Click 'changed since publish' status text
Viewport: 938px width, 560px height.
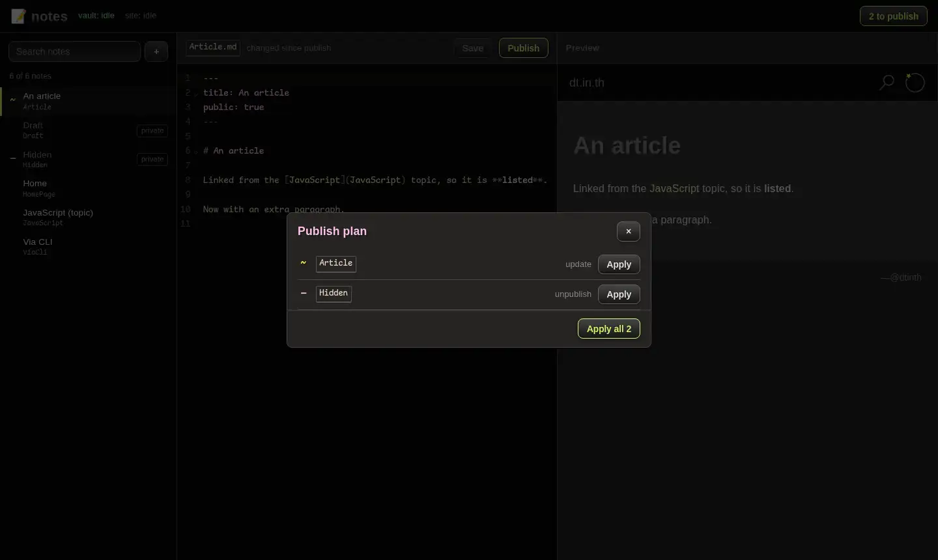tap(289, 48)
